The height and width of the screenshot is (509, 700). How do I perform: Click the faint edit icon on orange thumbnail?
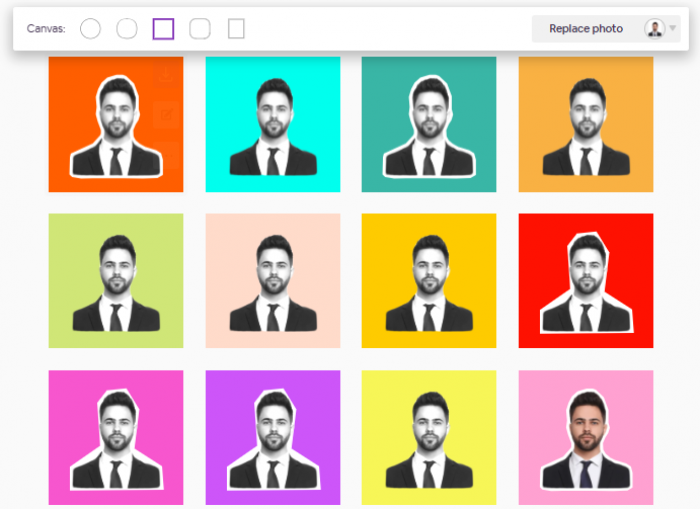[x=167, y=115]
